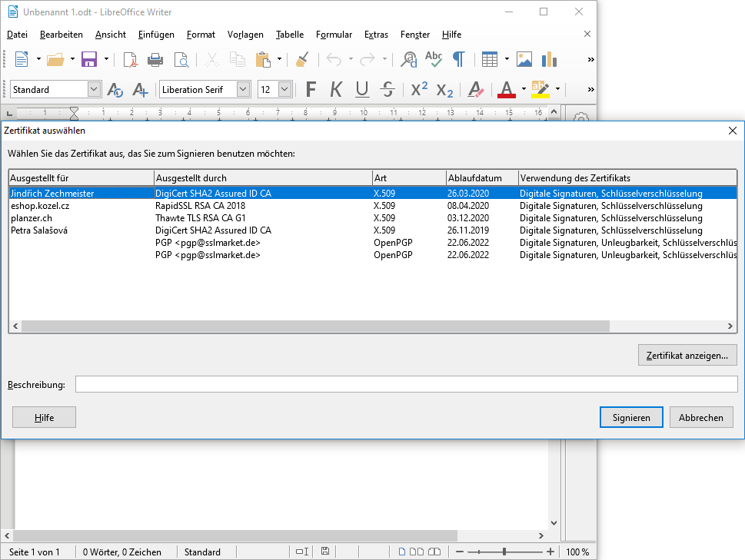Click the Insert Chart icon
Image resolution: width=745 pixels, height=560 pixels.
[x=549, y=60]
